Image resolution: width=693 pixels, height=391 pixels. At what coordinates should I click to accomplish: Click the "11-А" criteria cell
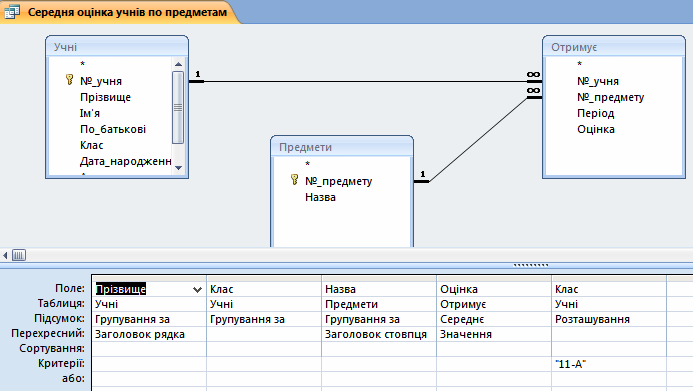609,364
